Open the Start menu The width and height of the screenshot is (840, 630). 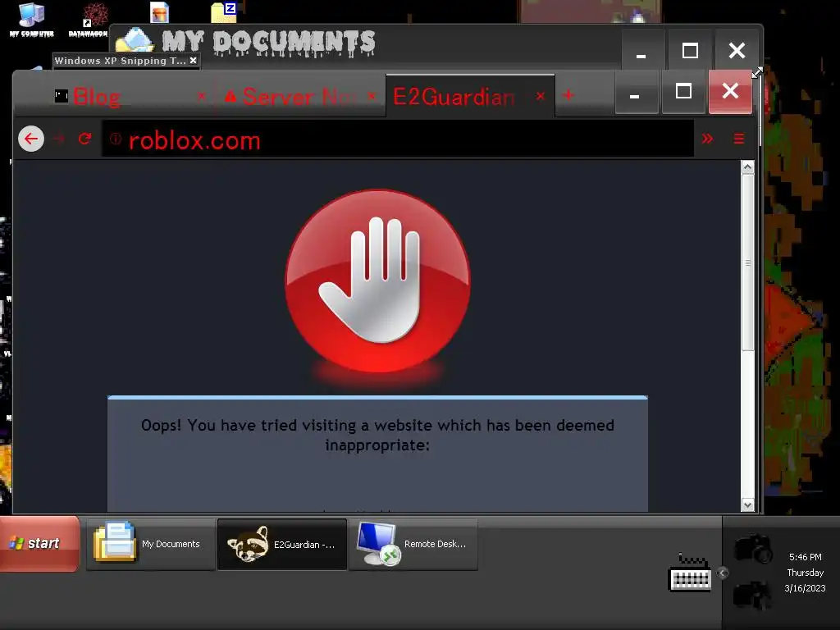click(39, 544)
